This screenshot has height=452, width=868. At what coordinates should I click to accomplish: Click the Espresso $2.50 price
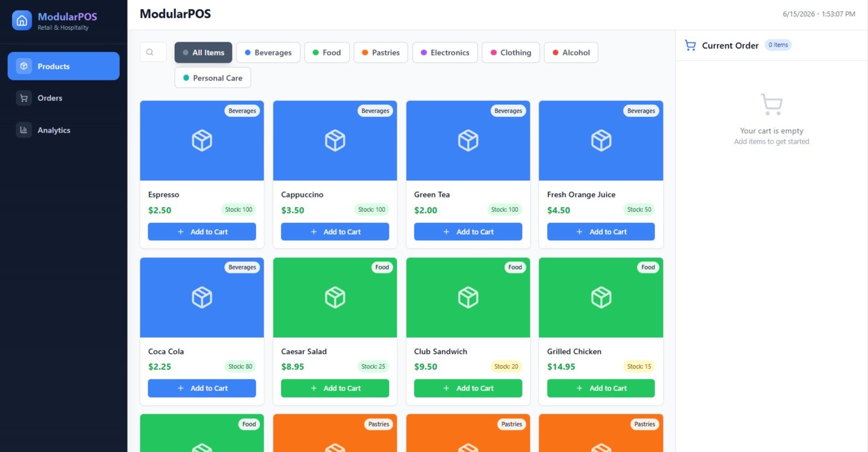pos(160,210)
